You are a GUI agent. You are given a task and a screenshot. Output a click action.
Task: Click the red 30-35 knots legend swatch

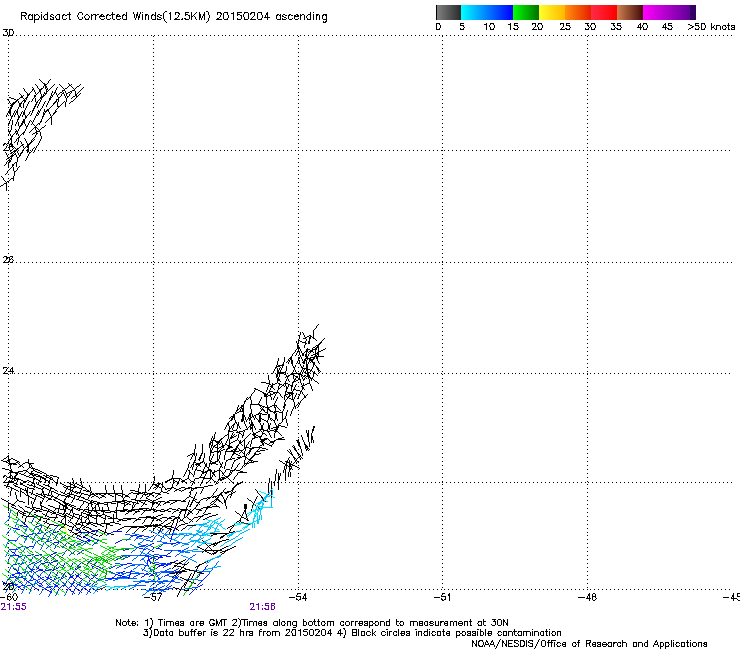point(604,12)
